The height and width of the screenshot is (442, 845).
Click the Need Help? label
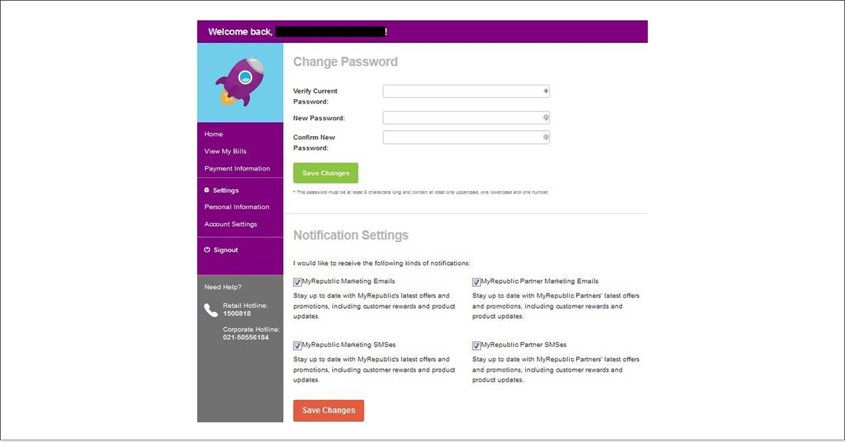click(x=223, y=287)
